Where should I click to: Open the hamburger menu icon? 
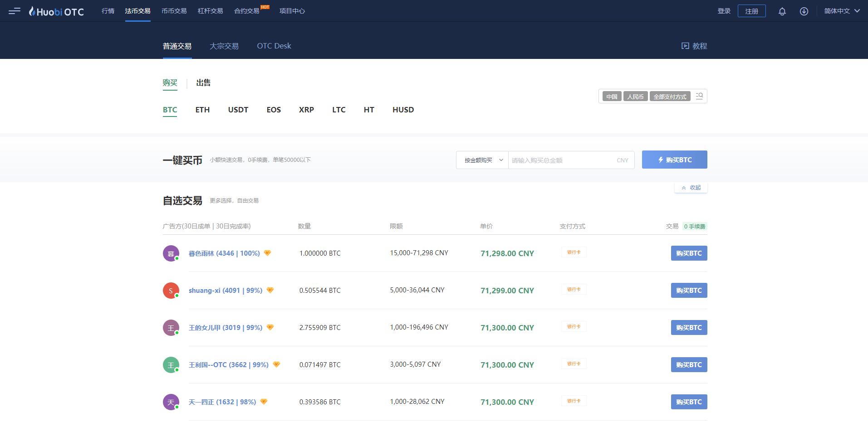pyautogui.click(x=15, y=11)
